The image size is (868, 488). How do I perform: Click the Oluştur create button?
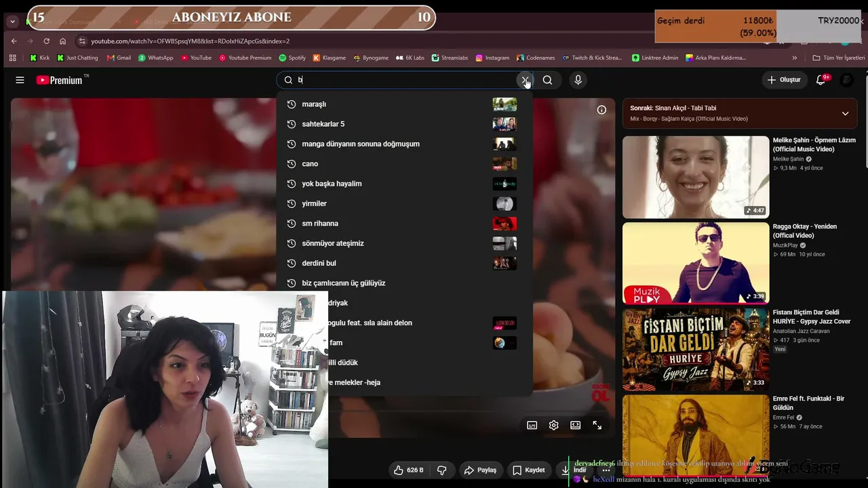[784, 80]
